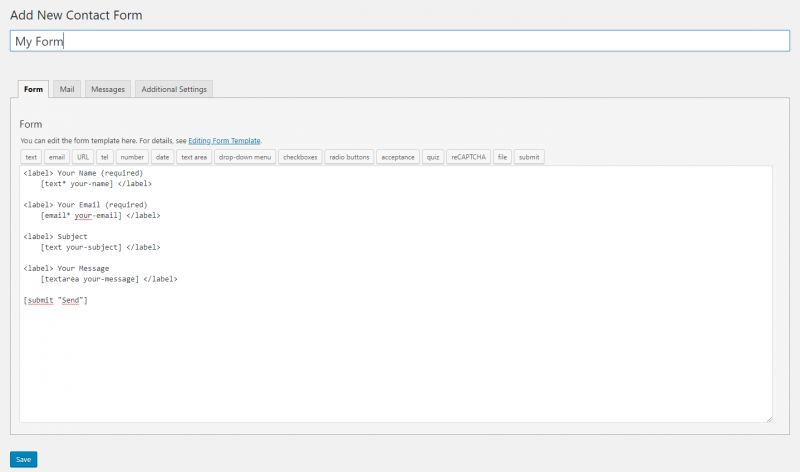Click the '<label> Your Message' line
This screenshot has width=800, height=472.
pos(66,268)
